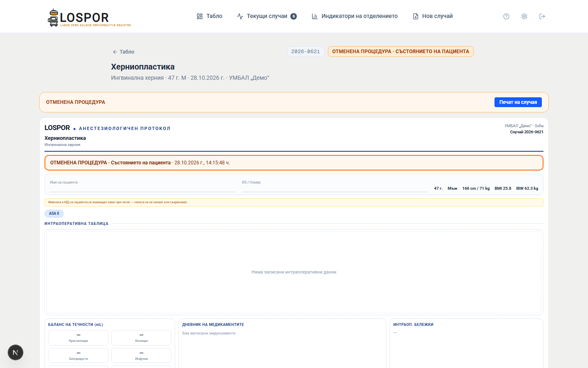Screen dimensions: 588x368
Task: Click the Колоиди fluid box
Action: (141, 338)
